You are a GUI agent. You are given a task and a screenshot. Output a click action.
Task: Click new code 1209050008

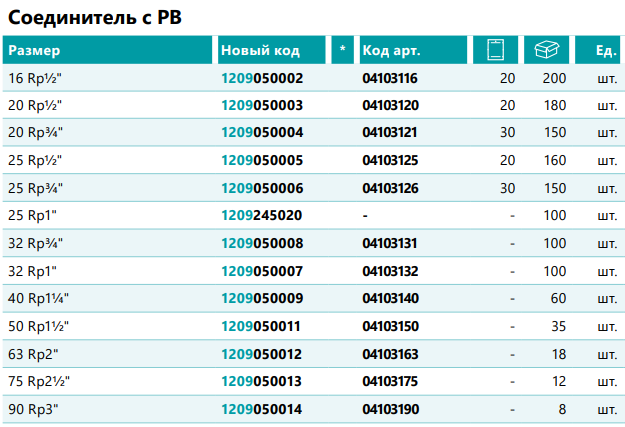pos(262,243)
